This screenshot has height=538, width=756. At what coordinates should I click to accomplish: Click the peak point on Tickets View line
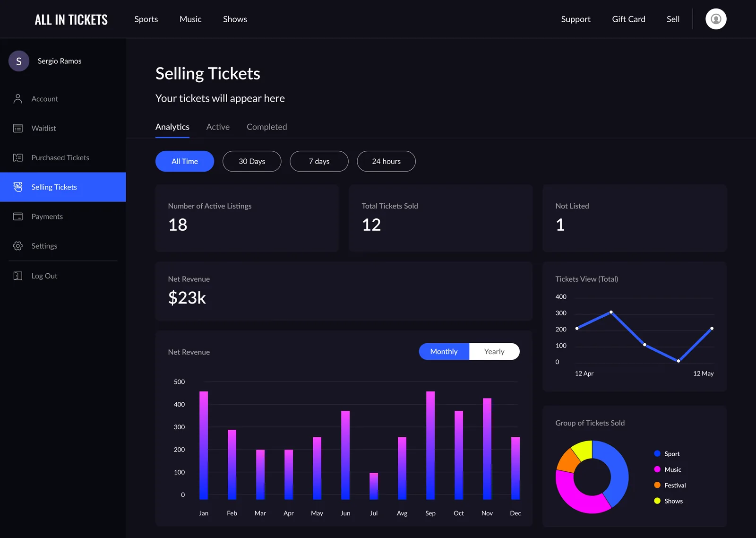[611, 312]
